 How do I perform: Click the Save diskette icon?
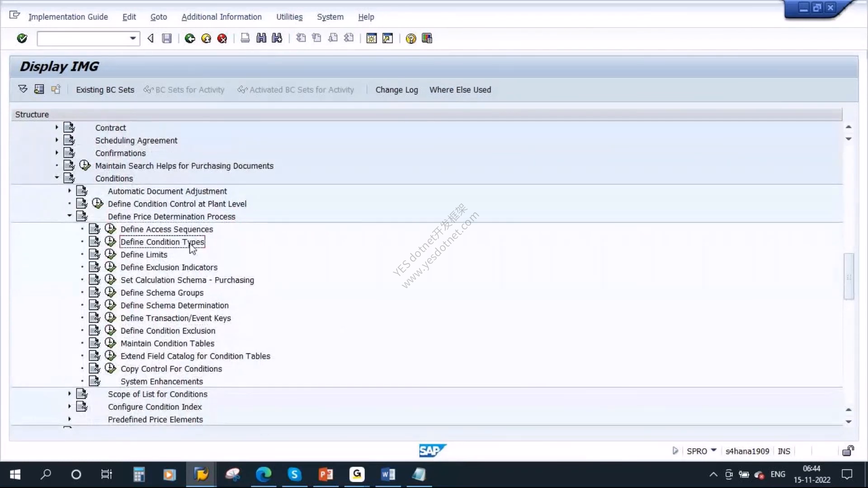(167, 38)
